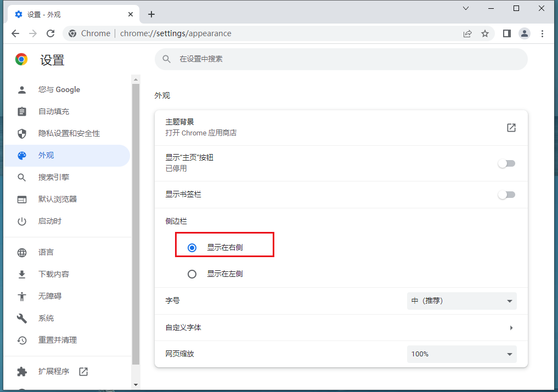The height and width of the screenshot is (392, 558).
Task: Open 自动填充 settings section
Action: [67, 111]
